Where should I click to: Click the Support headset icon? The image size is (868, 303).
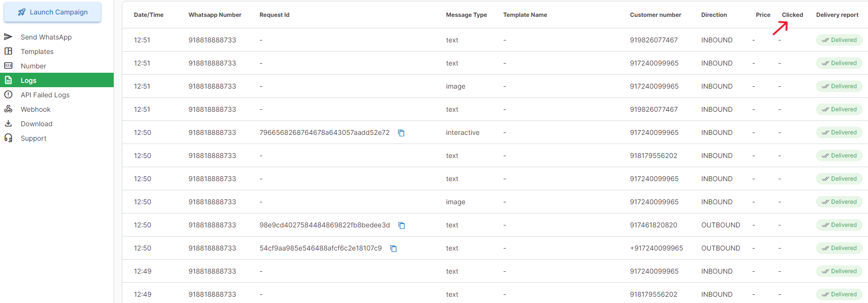pos(8,138)
